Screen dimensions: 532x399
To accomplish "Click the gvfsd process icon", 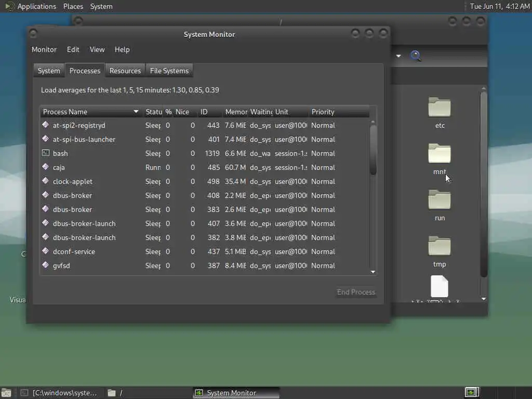I will click(46, 265).
